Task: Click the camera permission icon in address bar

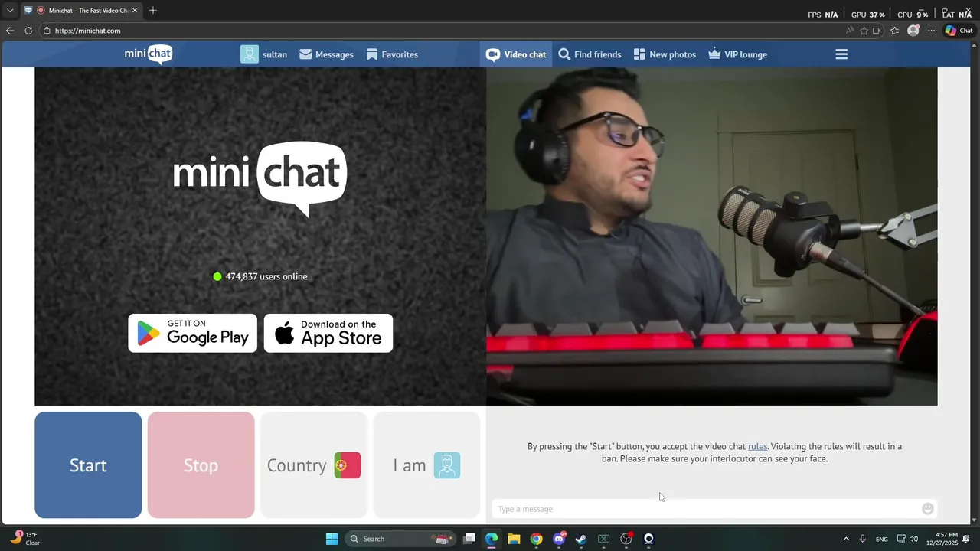Action: point(877,31)
